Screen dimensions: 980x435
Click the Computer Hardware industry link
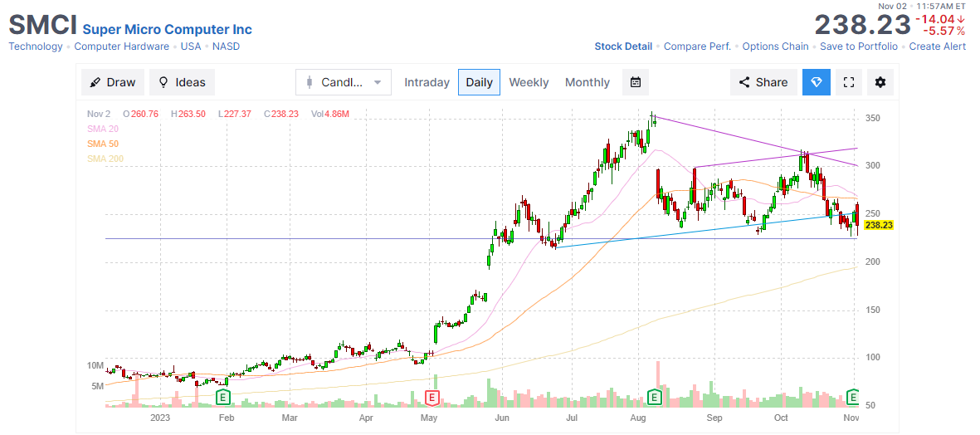(x=121, y=46)
